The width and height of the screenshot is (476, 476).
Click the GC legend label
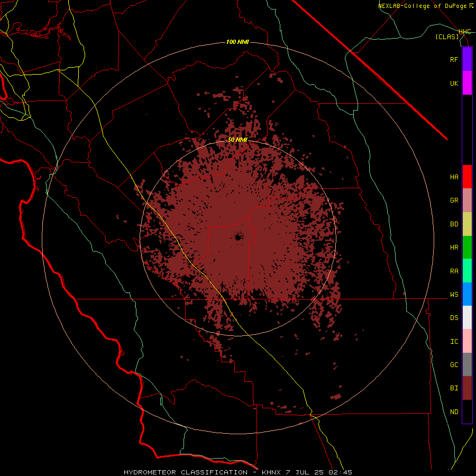coord(454,364)
